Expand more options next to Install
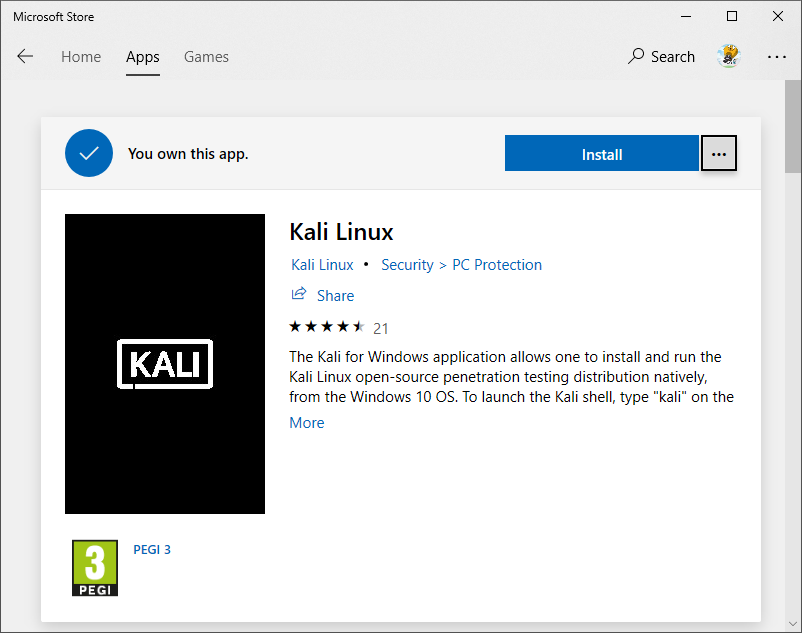 coord(719,153)
